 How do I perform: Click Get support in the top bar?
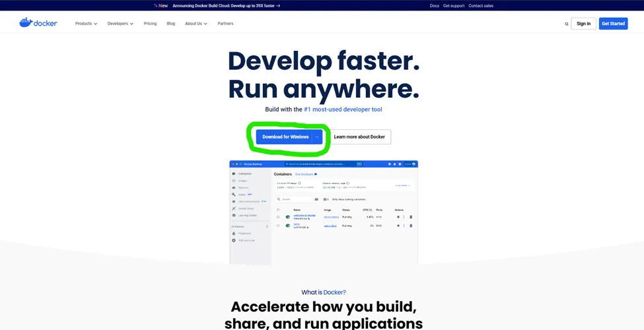click(x=454, y=6)
